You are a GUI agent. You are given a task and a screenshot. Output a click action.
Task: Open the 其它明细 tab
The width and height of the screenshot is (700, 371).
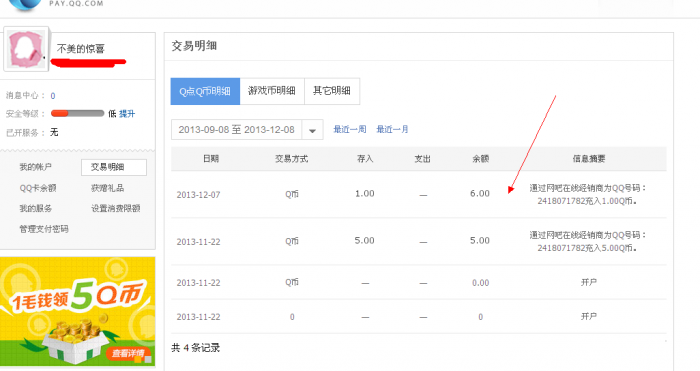[332, 91]
